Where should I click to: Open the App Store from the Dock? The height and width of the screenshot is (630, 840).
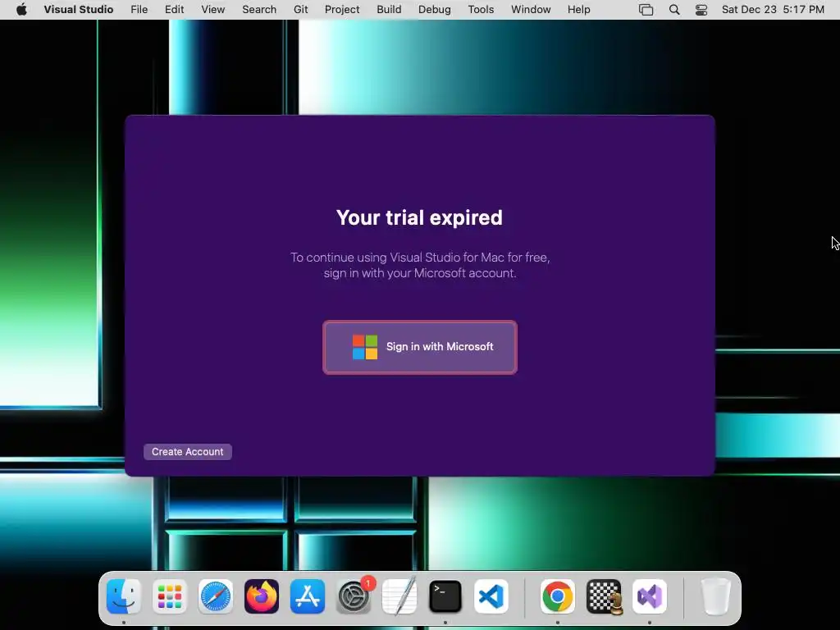(308, 596)
